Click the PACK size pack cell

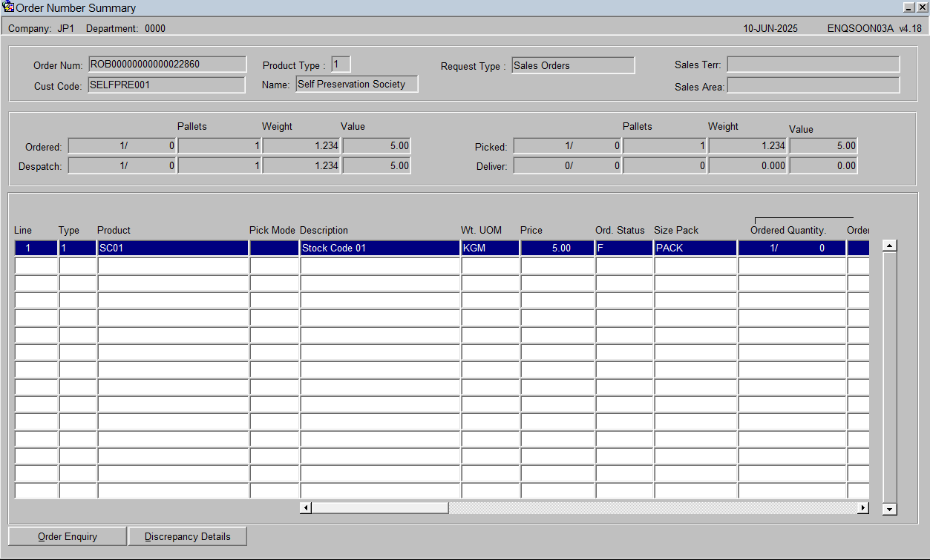tap(695, 248)
